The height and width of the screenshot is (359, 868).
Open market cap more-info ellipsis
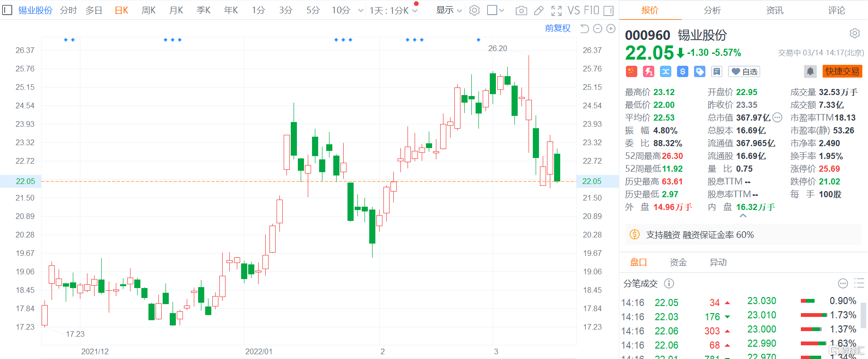[777, 117]
